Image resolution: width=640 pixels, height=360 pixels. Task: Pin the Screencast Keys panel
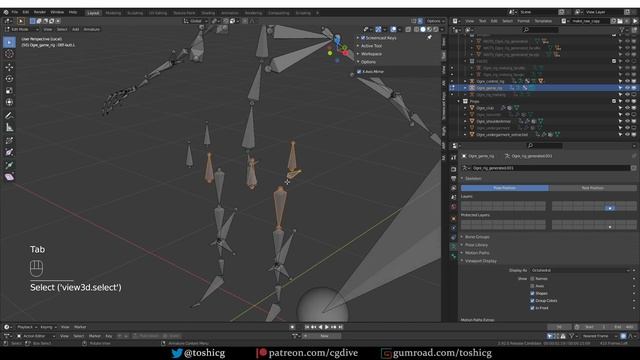click(429, 38)
